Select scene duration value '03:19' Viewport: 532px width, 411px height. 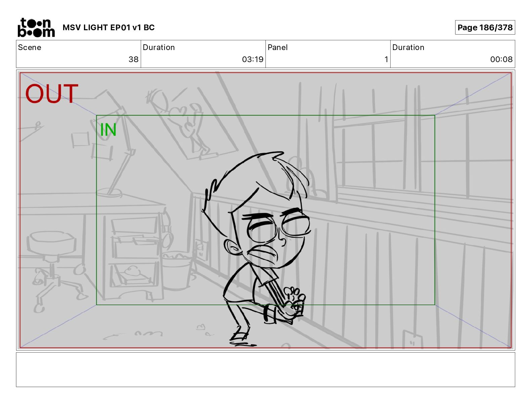[x=253, y=59]
